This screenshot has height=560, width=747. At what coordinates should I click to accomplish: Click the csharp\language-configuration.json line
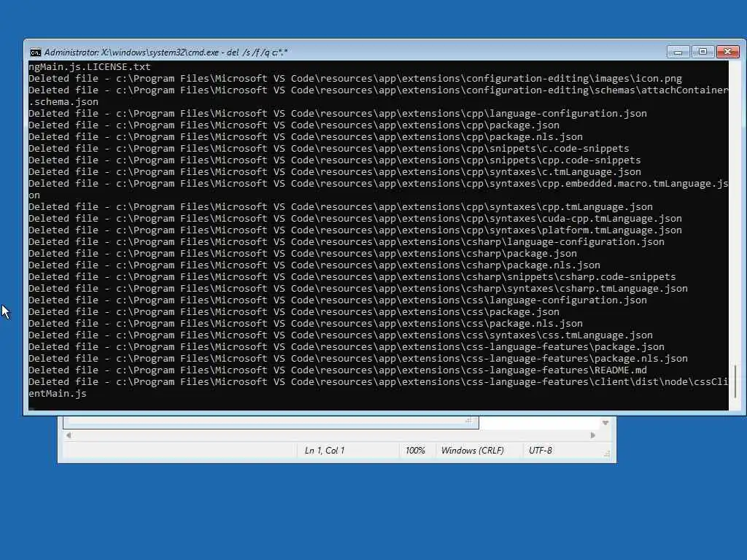[x=347, y=242]
